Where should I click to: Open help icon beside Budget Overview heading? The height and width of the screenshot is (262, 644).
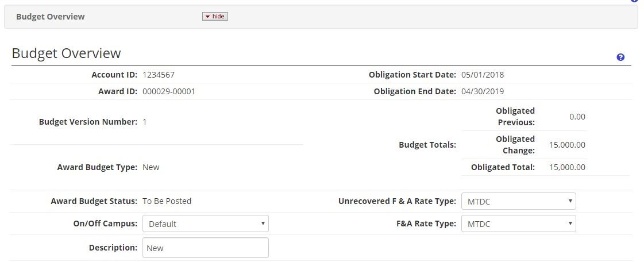coord(620,57)
